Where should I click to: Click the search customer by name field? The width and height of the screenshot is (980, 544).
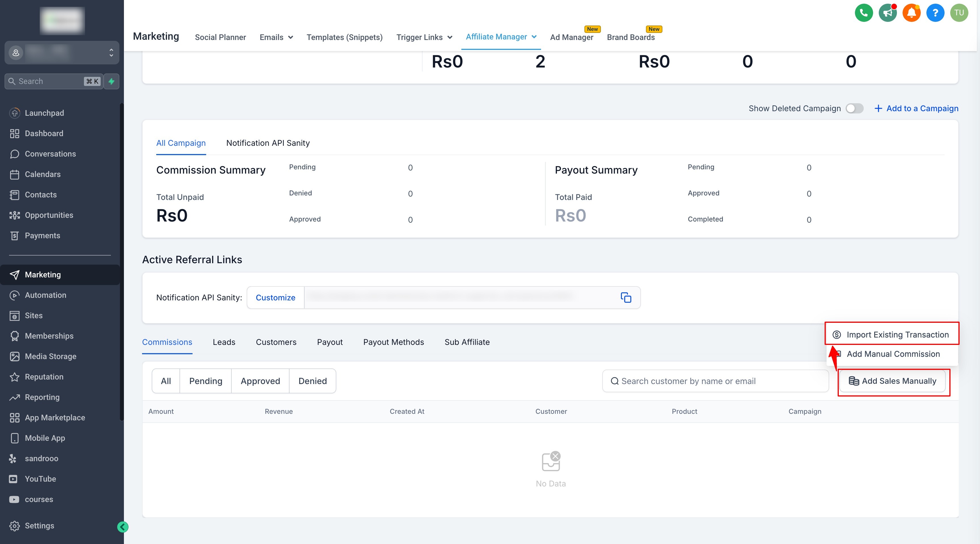tap(715, 381)
